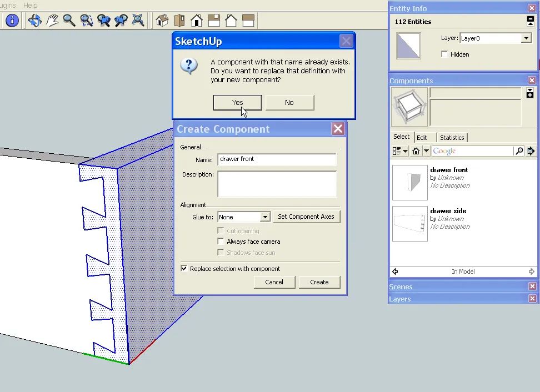Click No in the SketchUp dialog
Screen dimensions: 540x392
[289, 103]
